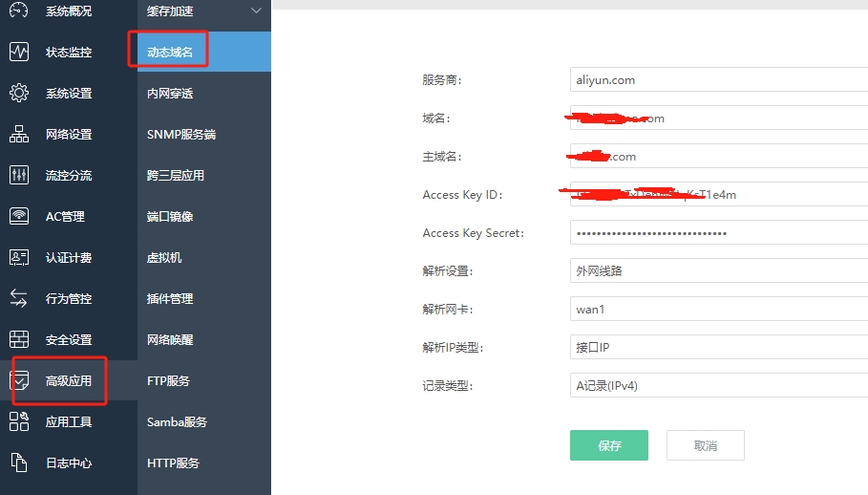The height and width of the screenshot is (495, 868).
Task: Open the 系统概况 menu
Action: [x=69, y=11]
